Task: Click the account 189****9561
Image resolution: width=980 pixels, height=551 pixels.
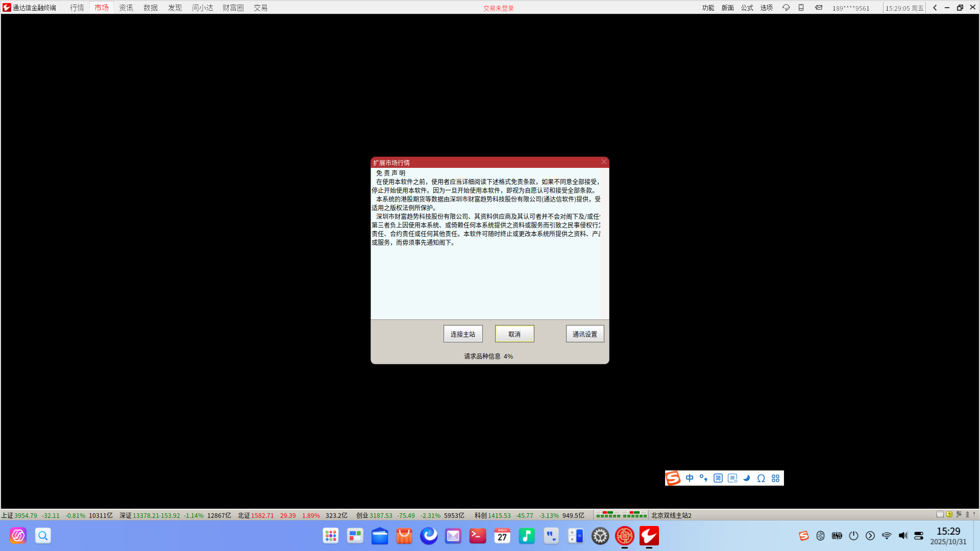Action: coord(851,8)
